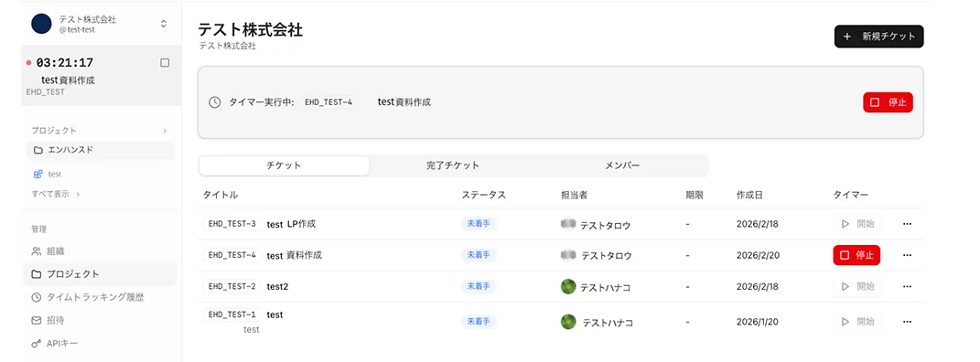Image resolution: width=980 pixels, height=362 pixels.
Task: Open the テスト株式会社 organization switcher chevron
Action: (164, 24)
